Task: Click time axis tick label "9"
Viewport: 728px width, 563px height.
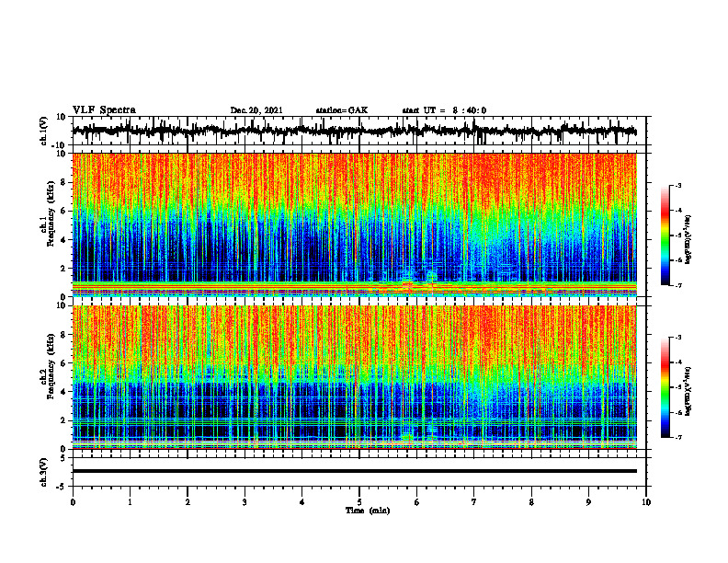Action: click(x=588, y=502)
